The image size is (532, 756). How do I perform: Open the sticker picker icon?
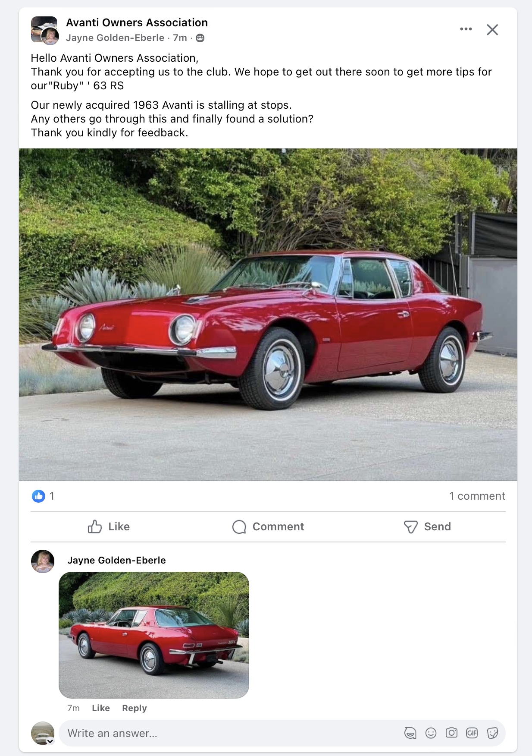pos(492,733)
